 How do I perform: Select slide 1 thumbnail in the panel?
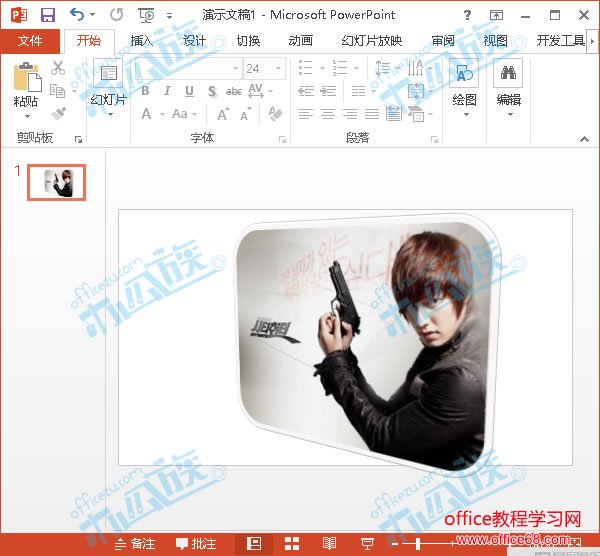pos(57,183)
